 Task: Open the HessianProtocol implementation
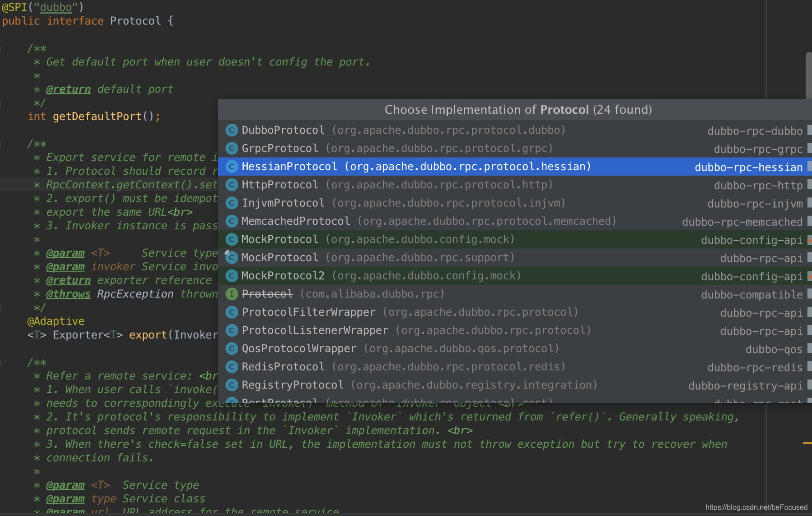click(515, 167)
